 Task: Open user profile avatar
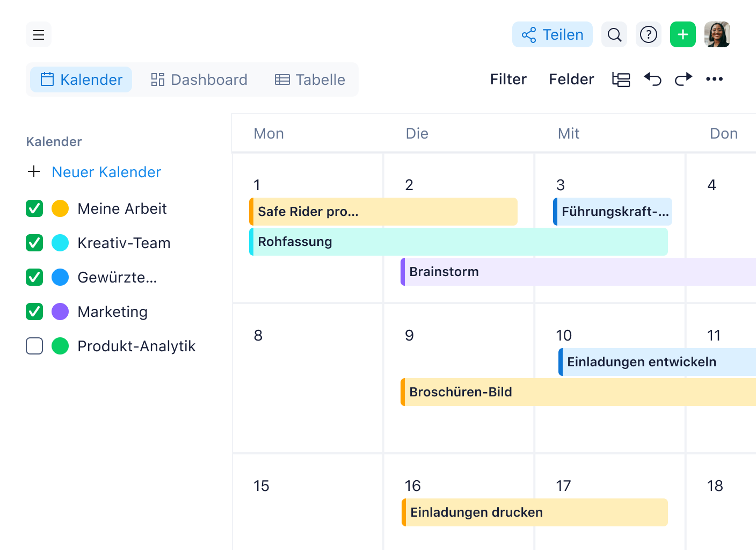717,34
